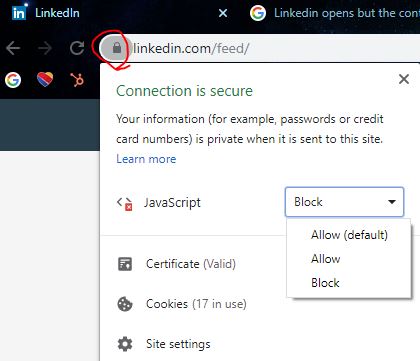Image resolution: width=420 pixels, height=361 pixels.
Task: Open the Southwest heart bookmark
Action: (x=45, y=80)
